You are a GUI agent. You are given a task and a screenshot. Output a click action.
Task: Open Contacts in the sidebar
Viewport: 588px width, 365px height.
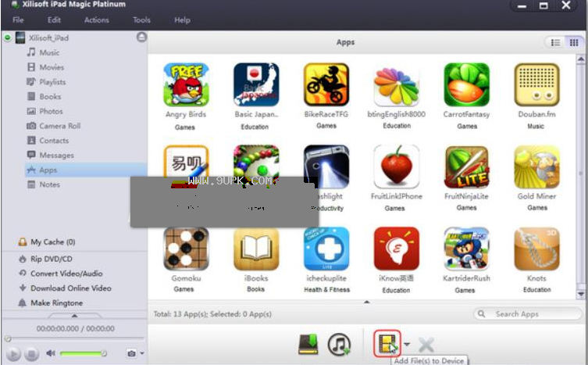pos(54,141)
